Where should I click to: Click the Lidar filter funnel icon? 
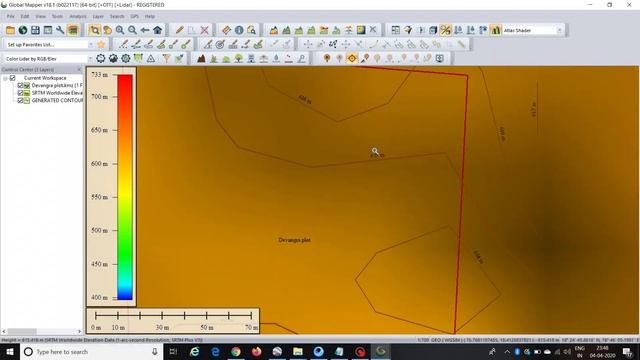167,59
